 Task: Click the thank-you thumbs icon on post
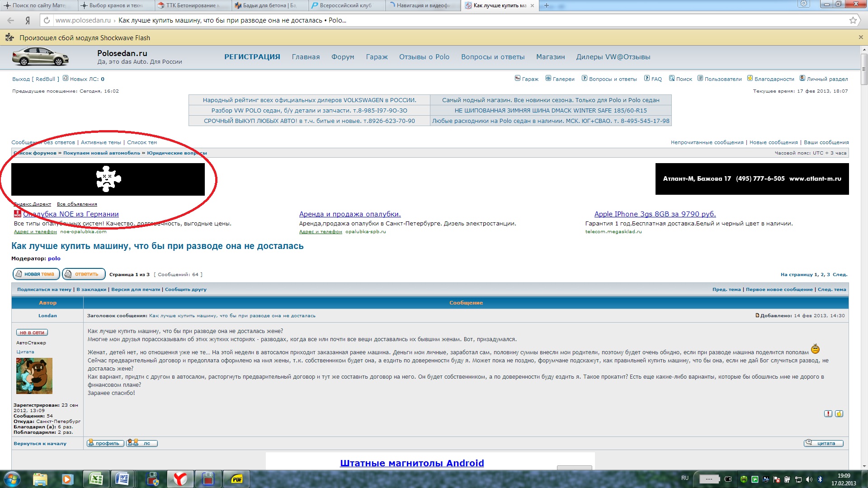click(839, 413)
